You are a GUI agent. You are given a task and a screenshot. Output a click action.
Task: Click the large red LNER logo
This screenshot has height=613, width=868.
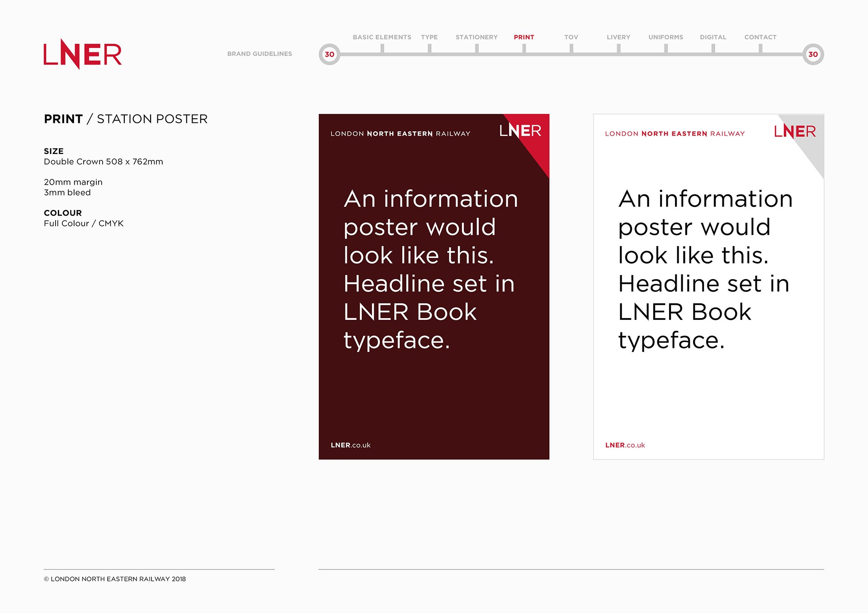click(x=83, y=54)
